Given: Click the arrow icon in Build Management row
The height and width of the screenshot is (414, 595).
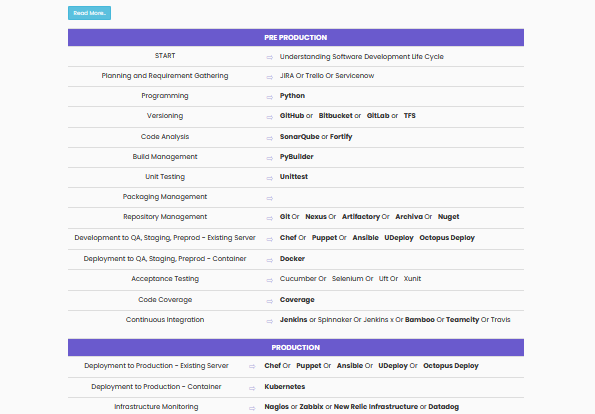Looking at the screenshot, I should click(269, 159).
